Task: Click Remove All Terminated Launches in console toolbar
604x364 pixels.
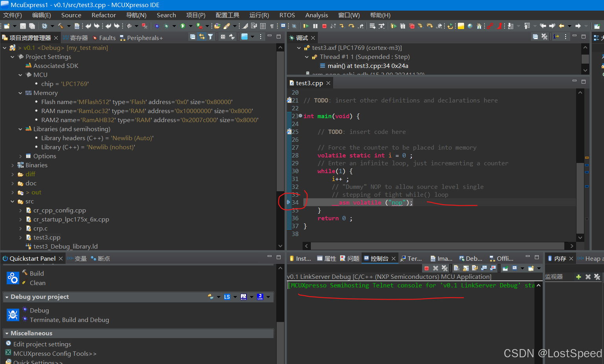Action: [444, 268]
